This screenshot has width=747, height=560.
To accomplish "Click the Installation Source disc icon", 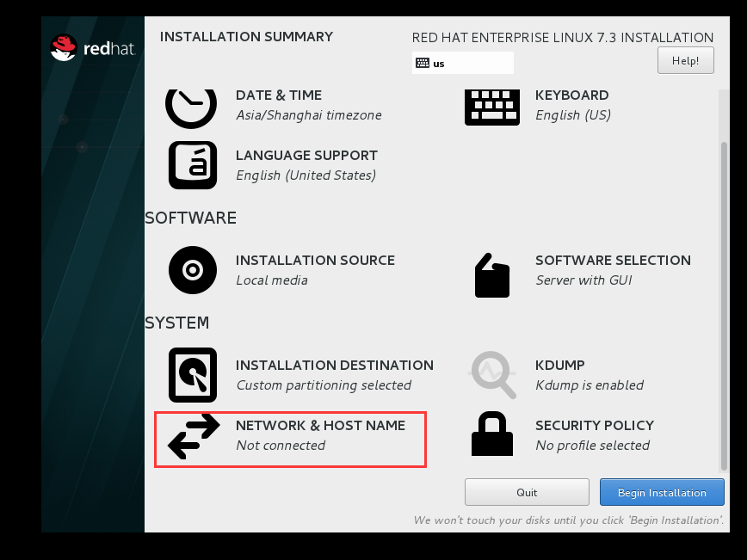I will click(193, 270).
